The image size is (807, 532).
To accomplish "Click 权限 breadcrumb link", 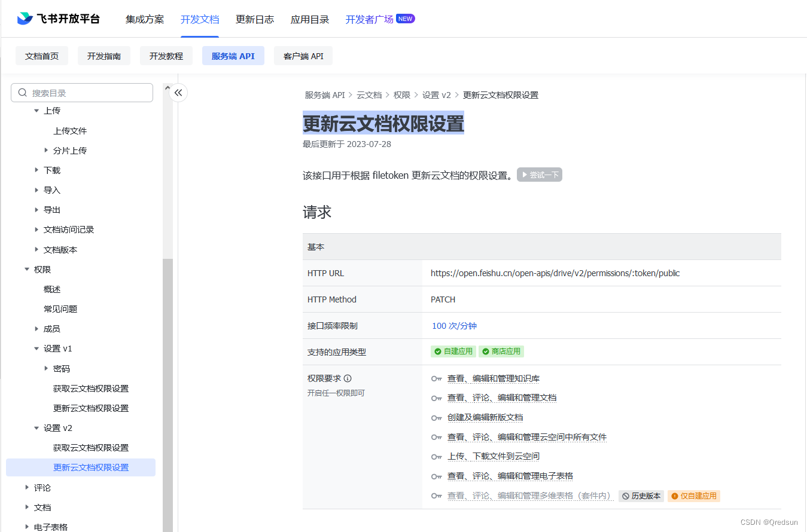I will point(402,95).
